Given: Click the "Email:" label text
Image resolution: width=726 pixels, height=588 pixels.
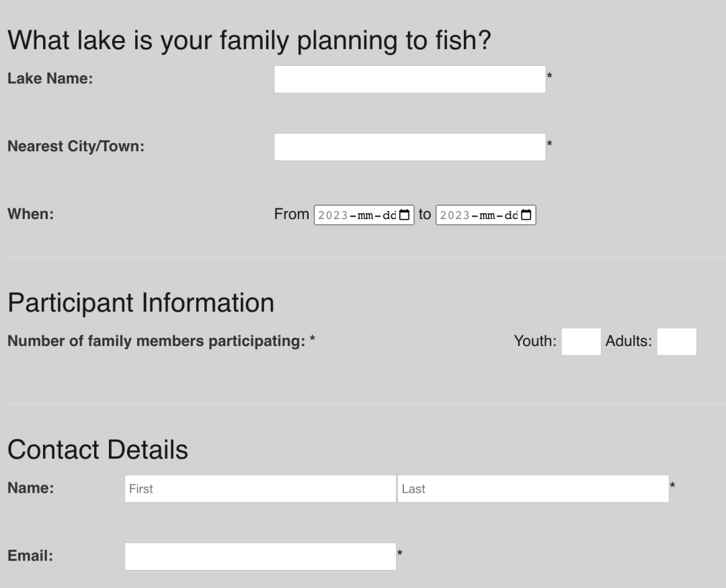Looking at the screenshot, I should coord(30,556).
